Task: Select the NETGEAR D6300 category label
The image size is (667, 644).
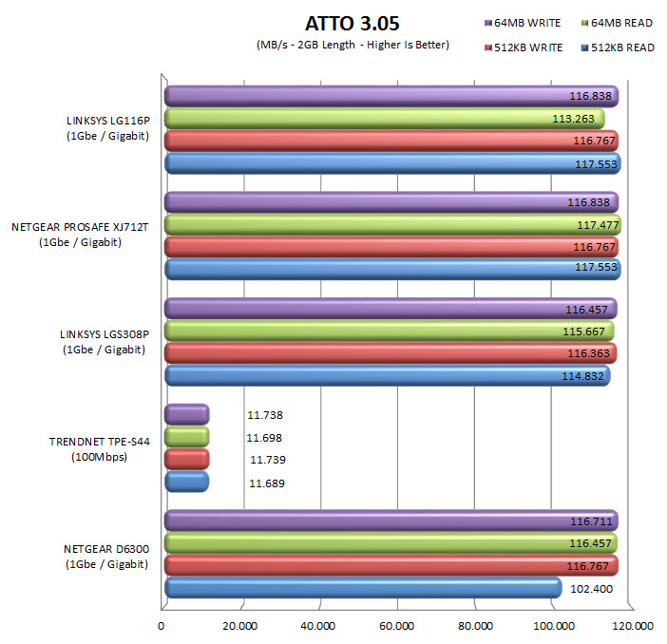Action: tap(106, 557)
